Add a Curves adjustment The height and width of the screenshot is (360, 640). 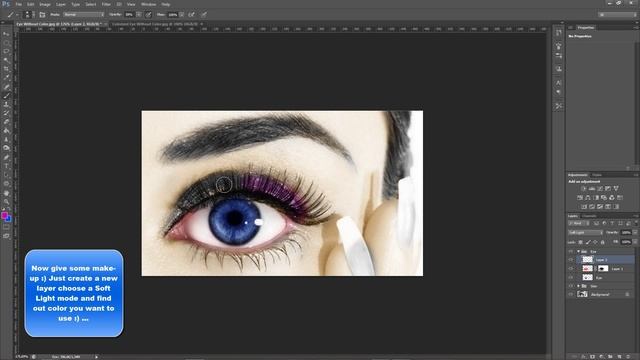(600, 189)
